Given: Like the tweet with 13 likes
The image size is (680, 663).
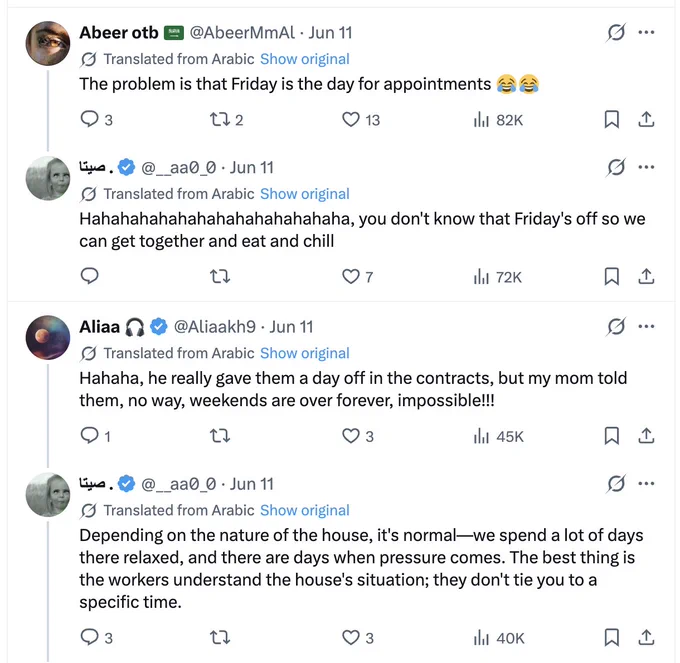Looking at the screenshot, I should (360, 119).
